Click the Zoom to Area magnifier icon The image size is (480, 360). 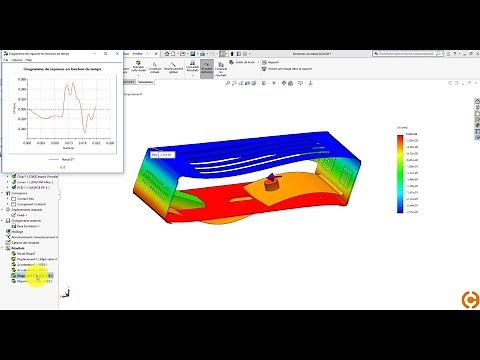pos(234,83)
